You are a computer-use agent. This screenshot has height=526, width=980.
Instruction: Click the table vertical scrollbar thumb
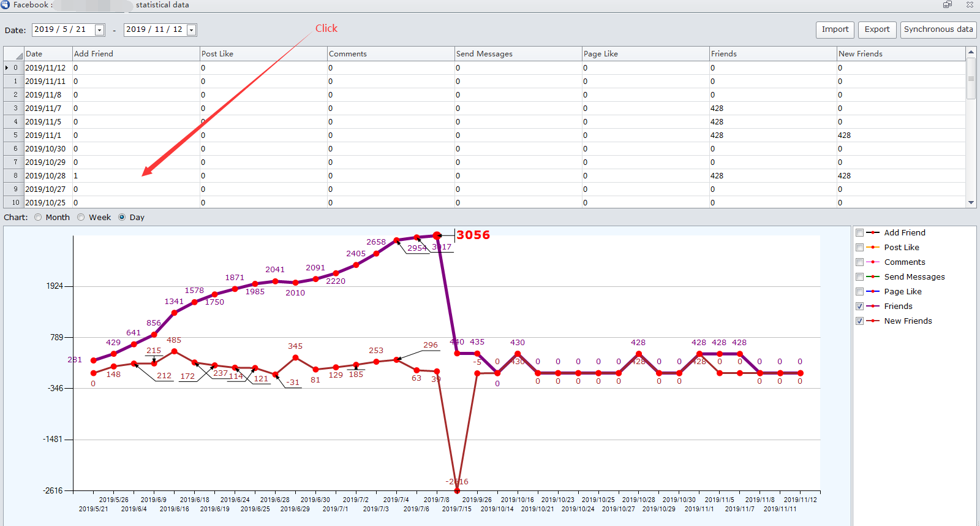coord(971,78)
